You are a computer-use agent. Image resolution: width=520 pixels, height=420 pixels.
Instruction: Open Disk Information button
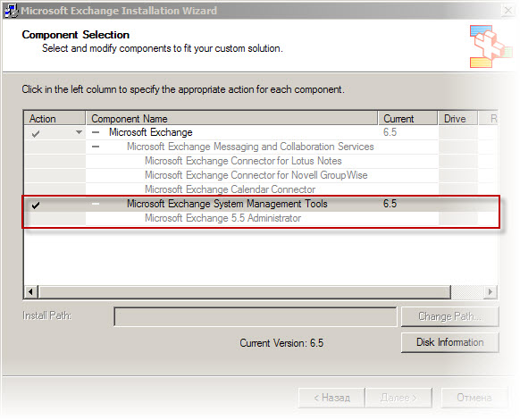[449, 342]
